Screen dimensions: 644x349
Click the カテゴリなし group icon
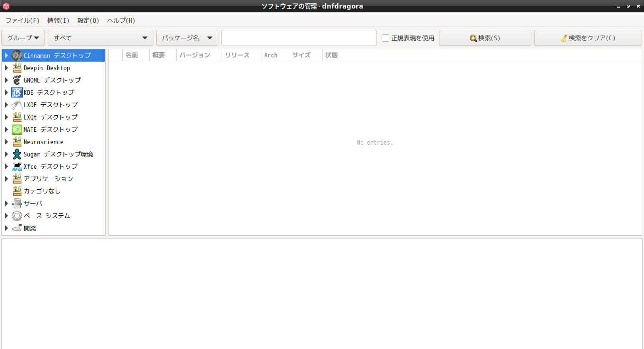point(17,191)
